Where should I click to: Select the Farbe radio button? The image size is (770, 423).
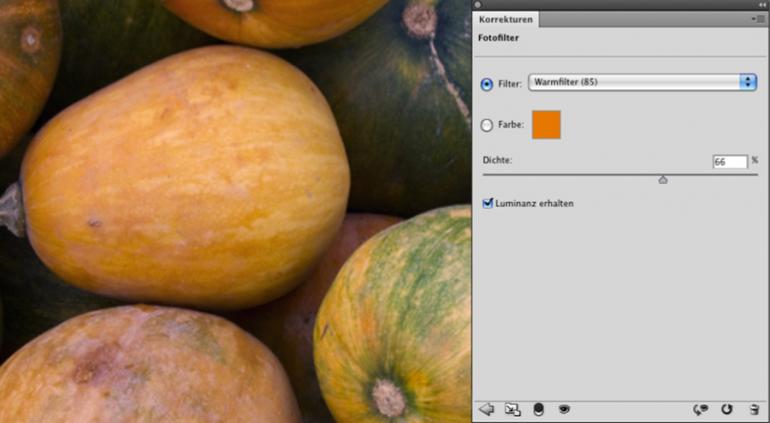[487, 125]
